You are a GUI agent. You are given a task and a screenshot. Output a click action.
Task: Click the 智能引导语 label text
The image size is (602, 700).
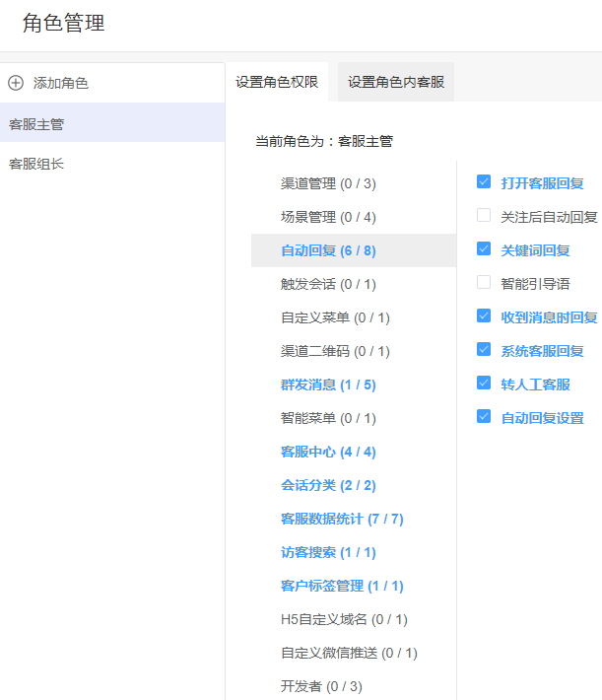point(535,284)
